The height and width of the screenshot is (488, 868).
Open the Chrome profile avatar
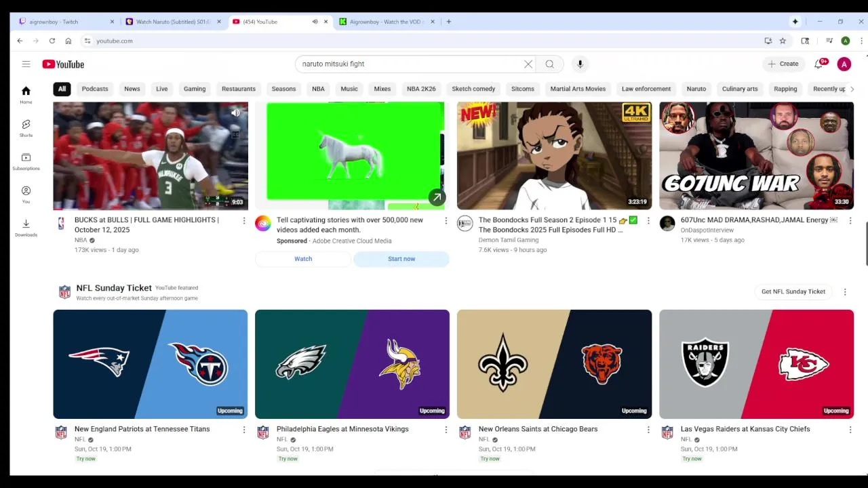click(x=846, y=41)
